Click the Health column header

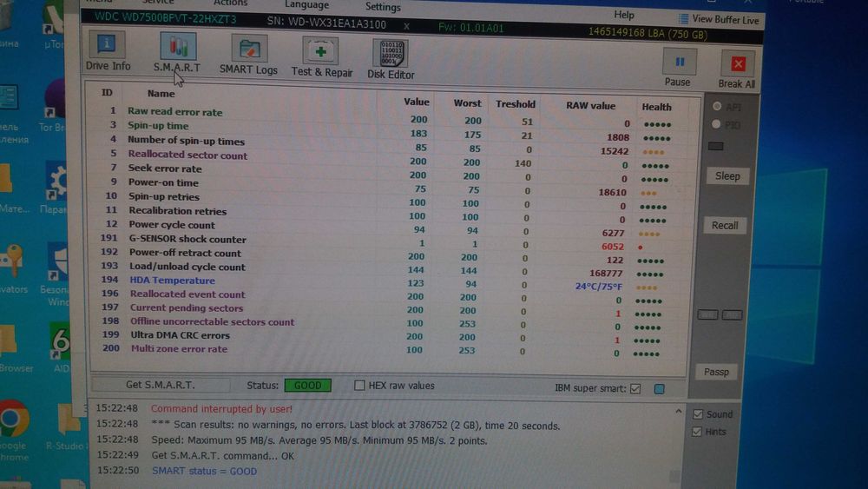656,107
